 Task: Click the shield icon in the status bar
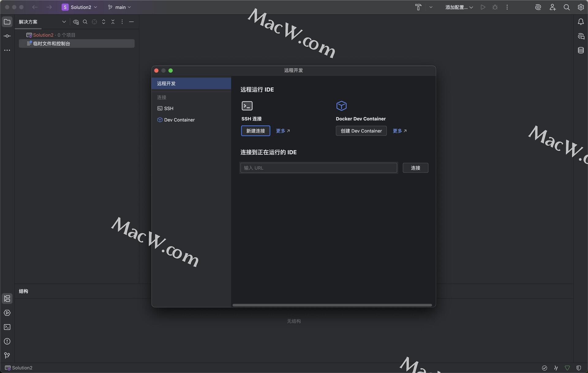pyautogui.click(x=579, y=368)
